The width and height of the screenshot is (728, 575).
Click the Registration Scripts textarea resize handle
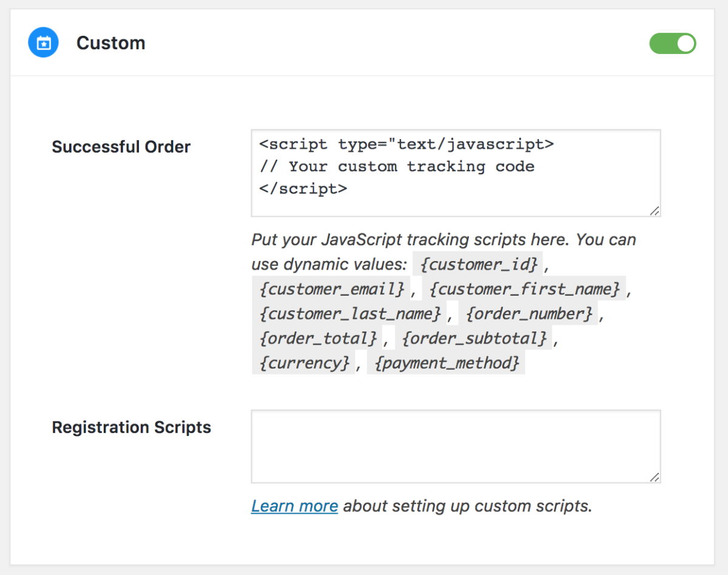pyautogui.click(x=654, y=477)
